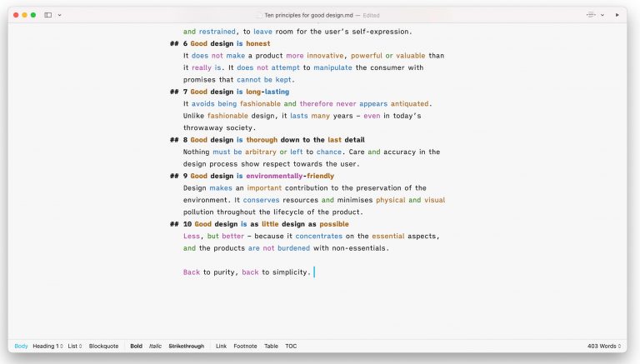Image resolution: width=640 pixels, height=364 pixels.
Task: Open the sidebar options chevron
Action: [x=60, y=15]
